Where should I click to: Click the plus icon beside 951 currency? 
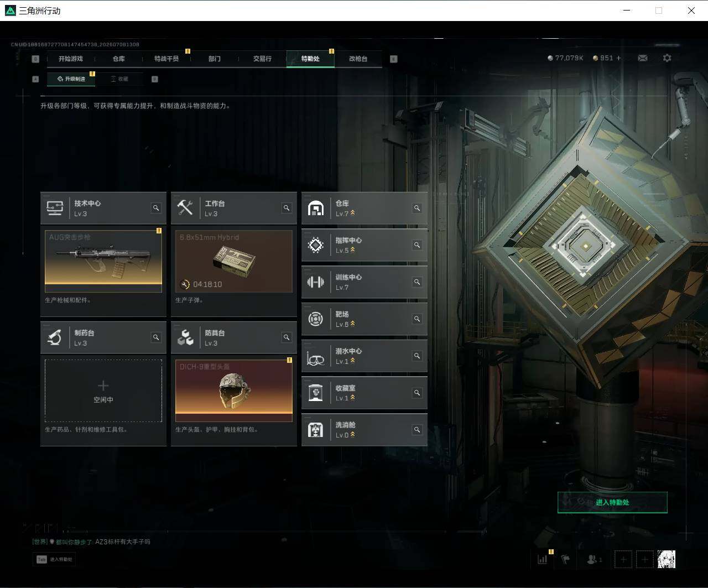(x=618, y=58)
